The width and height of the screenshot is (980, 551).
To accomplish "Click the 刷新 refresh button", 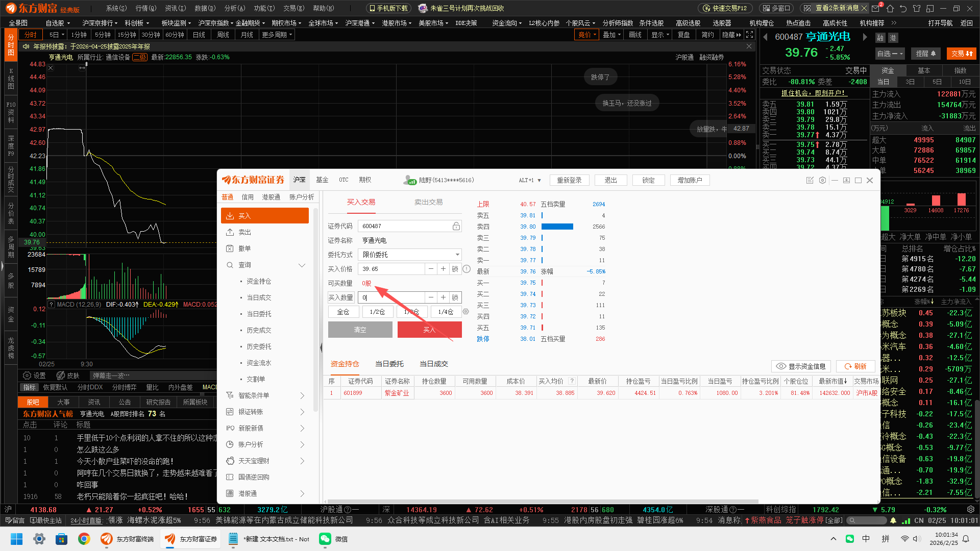I will (x=855, y=366).
